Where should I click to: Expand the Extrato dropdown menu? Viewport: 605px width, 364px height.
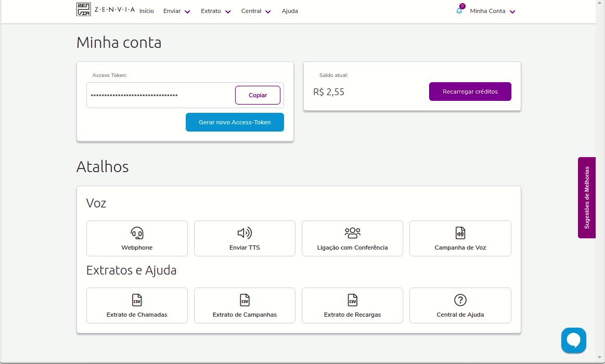click(x=216, y=11)
